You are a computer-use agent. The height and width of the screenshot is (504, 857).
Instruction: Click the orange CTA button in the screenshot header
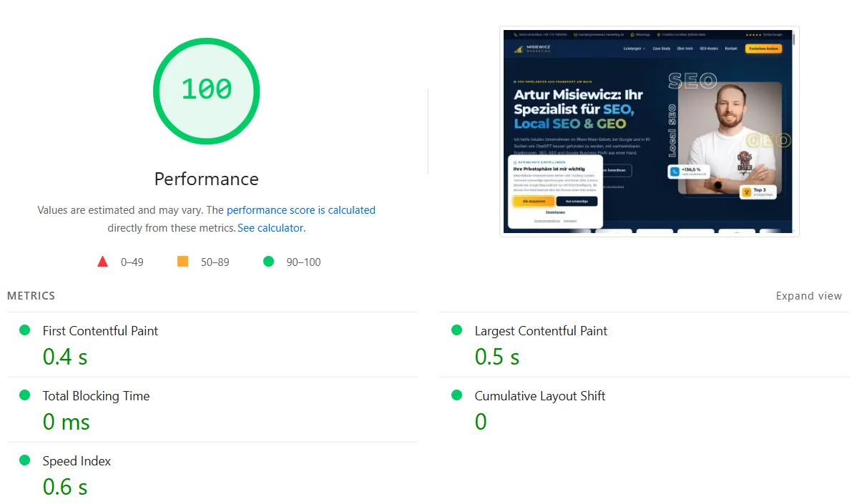point(763,49)
